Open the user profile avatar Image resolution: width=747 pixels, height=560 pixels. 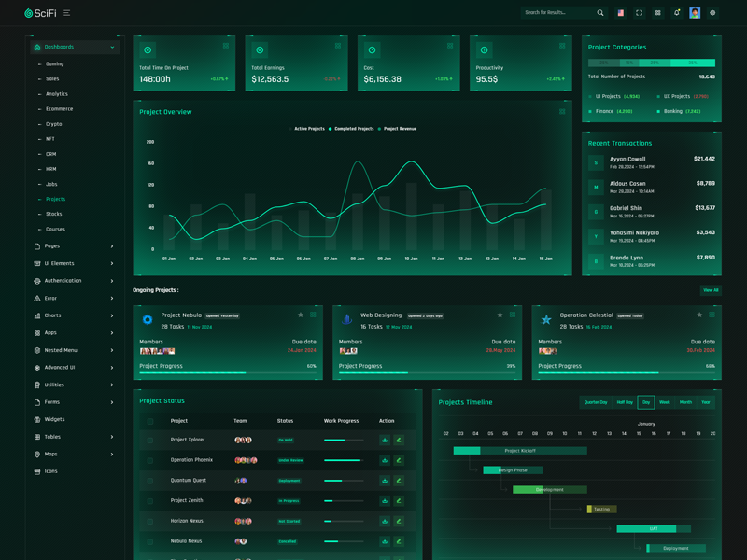[x=695, y=13]
